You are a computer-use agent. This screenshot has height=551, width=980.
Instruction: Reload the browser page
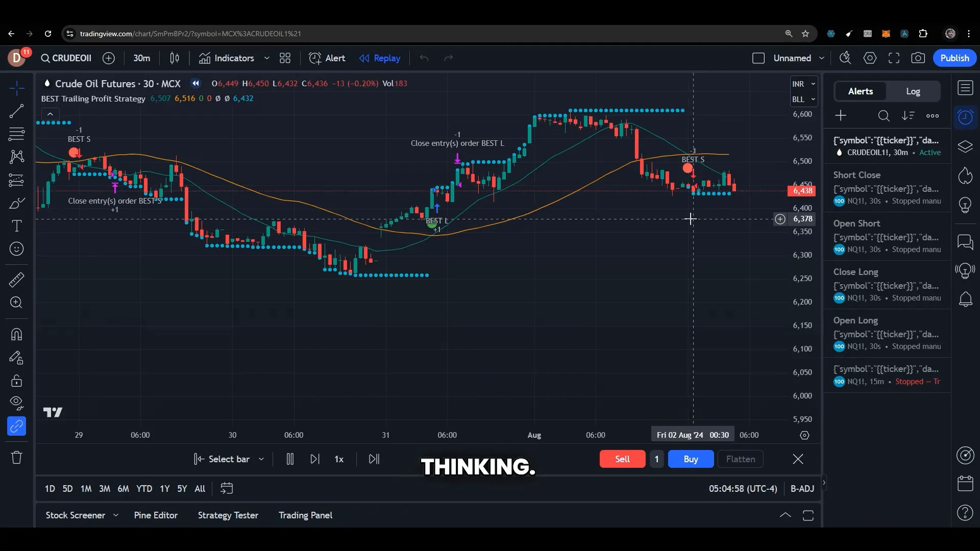48,34
